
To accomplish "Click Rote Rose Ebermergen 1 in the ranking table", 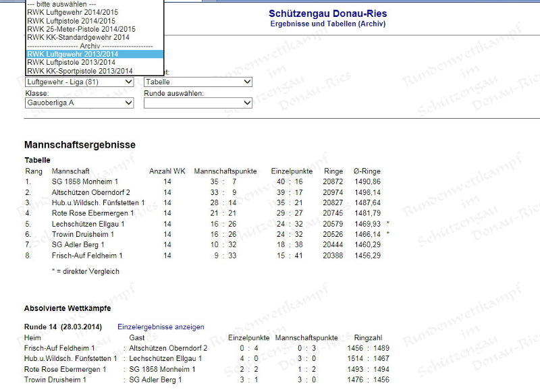I will [92, 213].
